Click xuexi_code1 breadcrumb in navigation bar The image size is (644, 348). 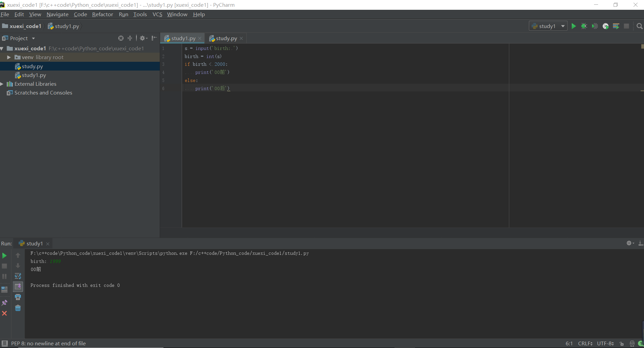click(x=22, y=26)
